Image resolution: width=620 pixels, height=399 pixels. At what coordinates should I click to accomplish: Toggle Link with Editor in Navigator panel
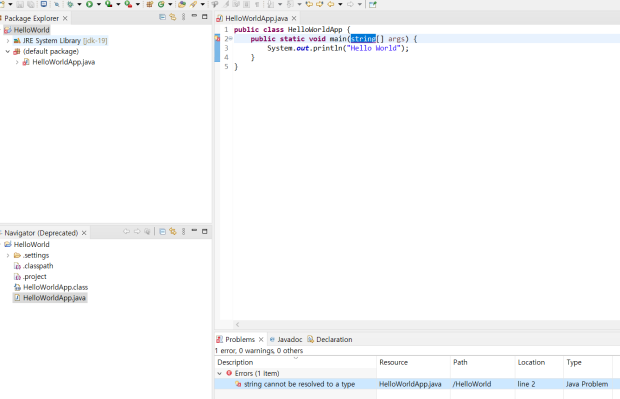[x=173, y=232]
